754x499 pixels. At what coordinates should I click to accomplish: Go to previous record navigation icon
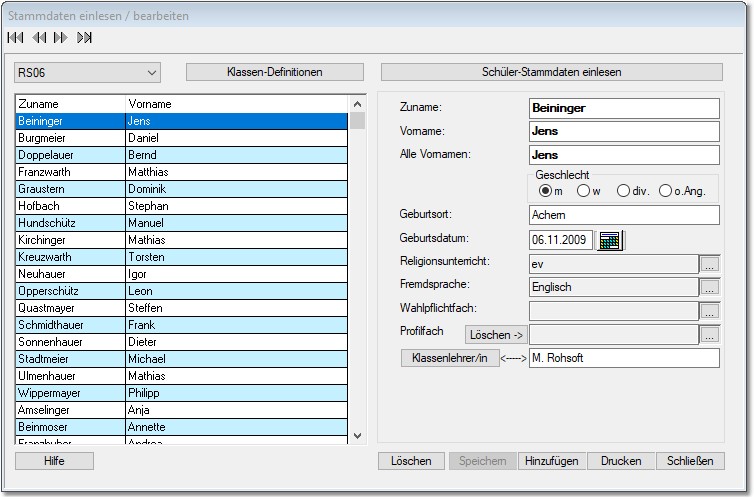coord(38,38)
